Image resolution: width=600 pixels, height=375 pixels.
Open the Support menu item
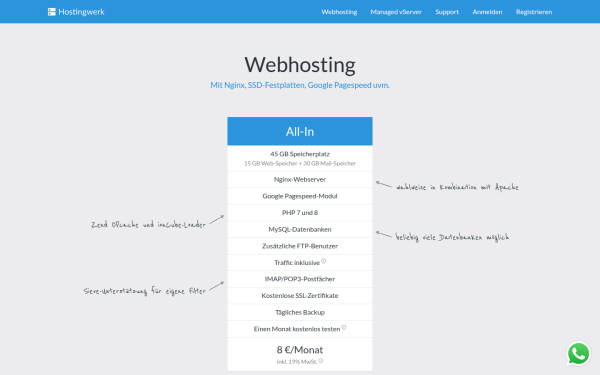coord(447,12)
